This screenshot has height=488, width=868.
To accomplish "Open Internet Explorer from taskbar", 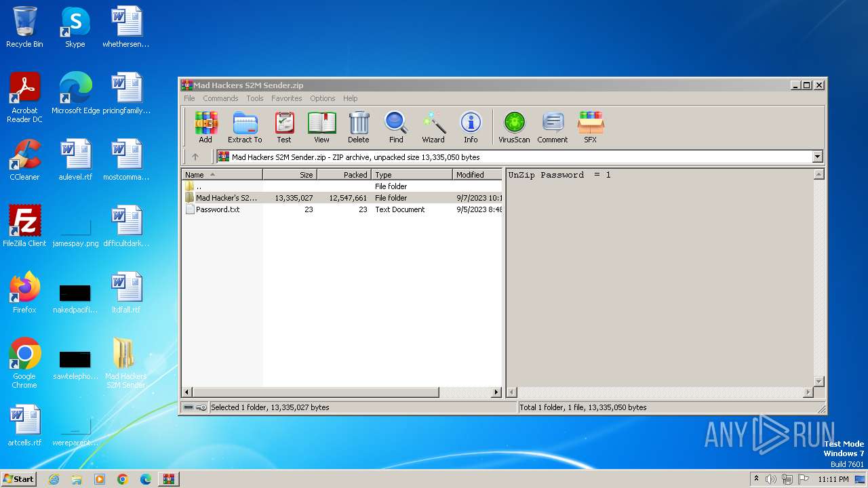I will 54,479.
